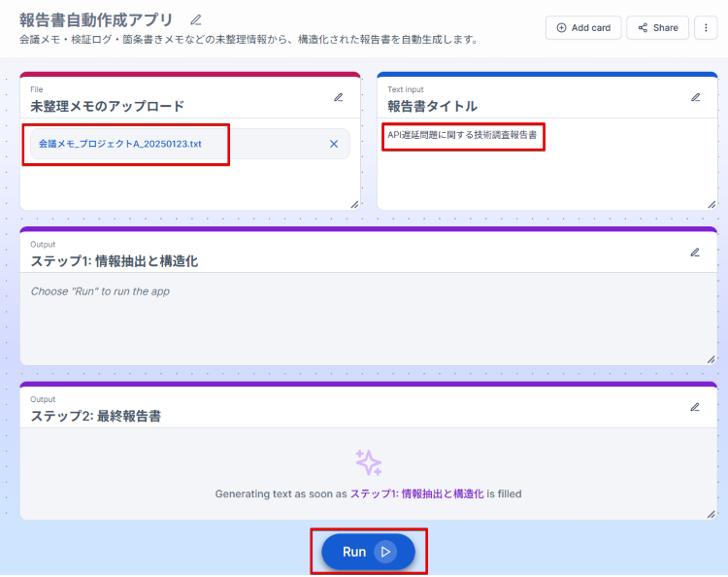The width and height of the screenshot is (728, 577).
Task: Edit the ステップ1: 情報抽出と構造化 card
Action: [695, 253]
